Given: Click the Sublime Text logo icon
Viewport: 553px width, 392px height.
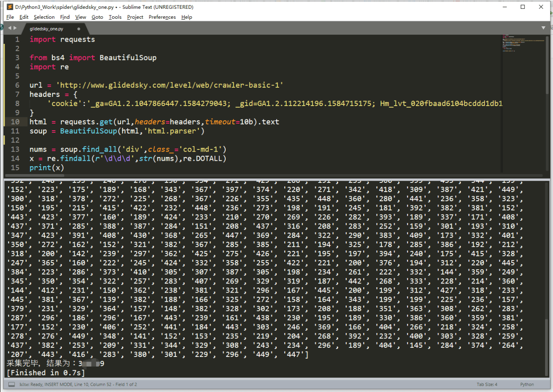Looking at the screenshot, I should [x=10, y=7].
